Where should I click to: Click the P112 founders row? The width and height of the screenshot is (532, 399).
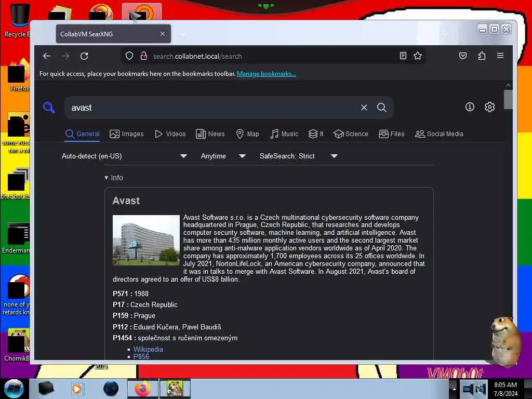click(167, 327)
